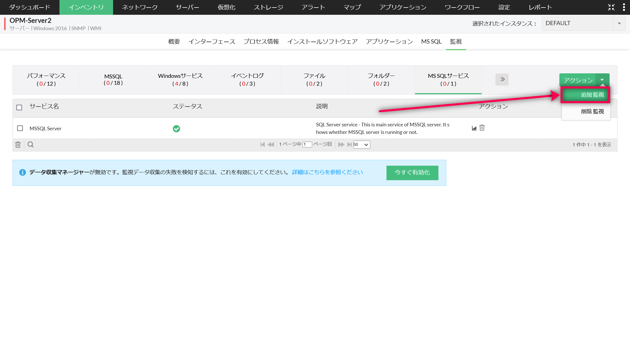Expand more monitor tabs with the double chevron
Viewport: 630px width, 364px height.
point(502,79)
